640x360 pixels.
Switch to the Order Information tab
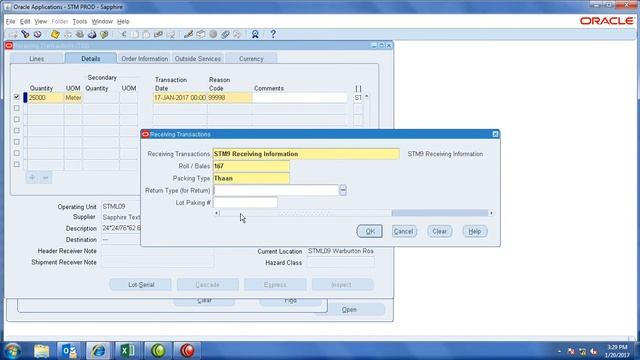(x=144, y=59)
